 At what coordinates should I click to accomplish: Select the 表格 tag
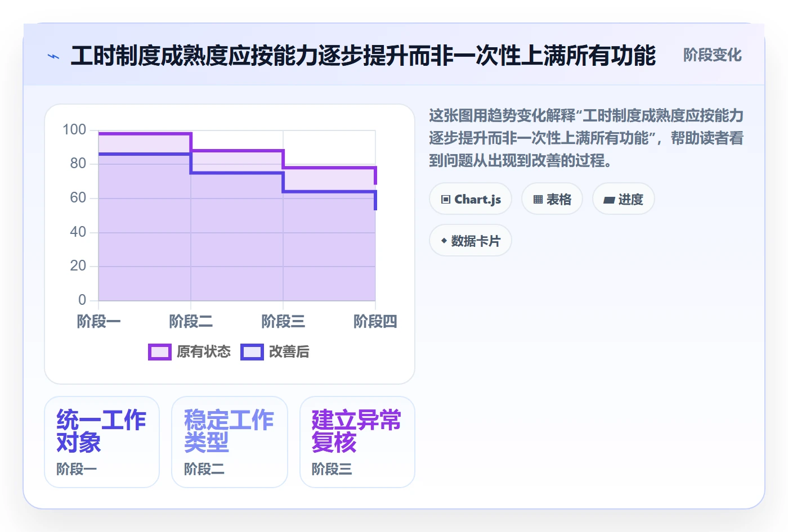[552, 199]
